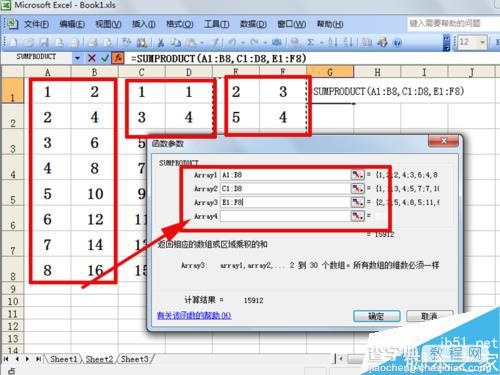Open the Redo history dropdown arrow

coord(266,43)
